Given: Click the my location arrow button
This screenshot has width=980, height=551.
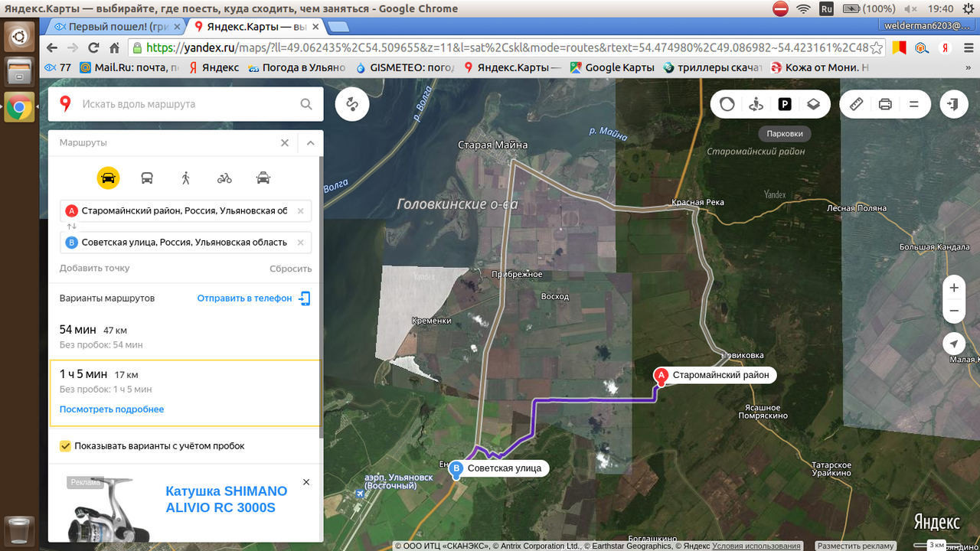Looking at the screenshot, I should [x=954, y=344].
